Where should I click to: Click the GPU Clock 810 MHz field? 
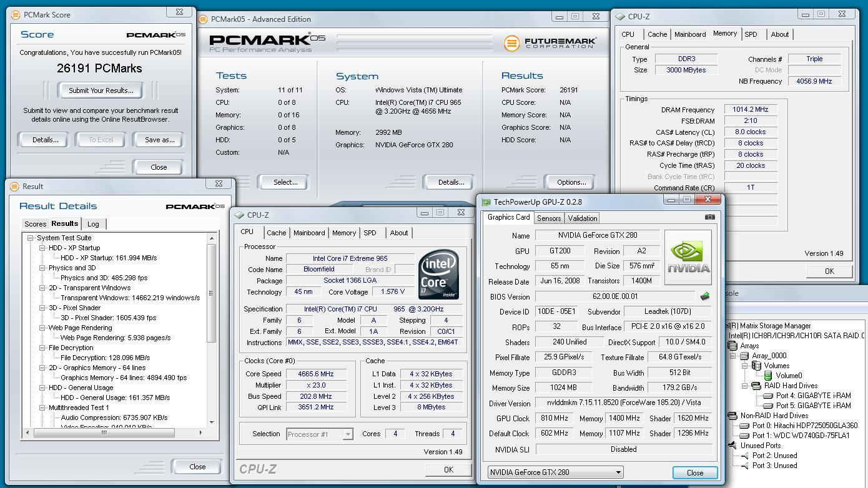click(x=554, y=418)
